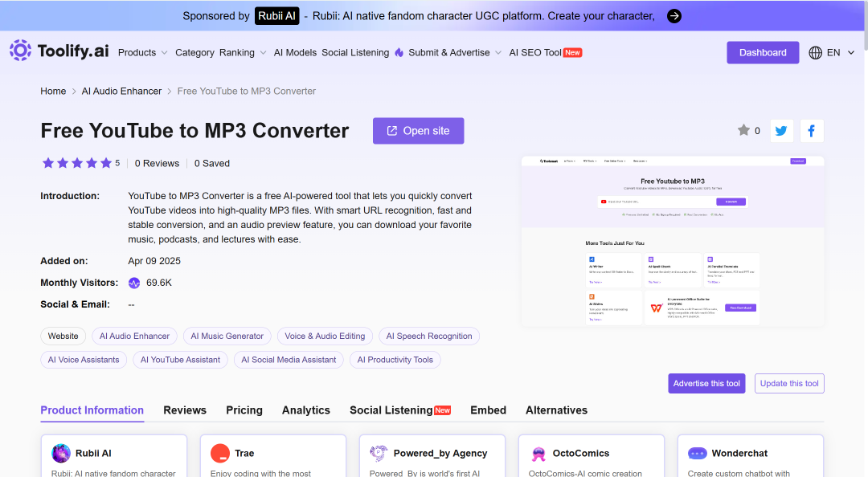Image resolution: width=868 pixels, height=477 pixels.
Task: Click the Website tag
Action: [63, 336]
